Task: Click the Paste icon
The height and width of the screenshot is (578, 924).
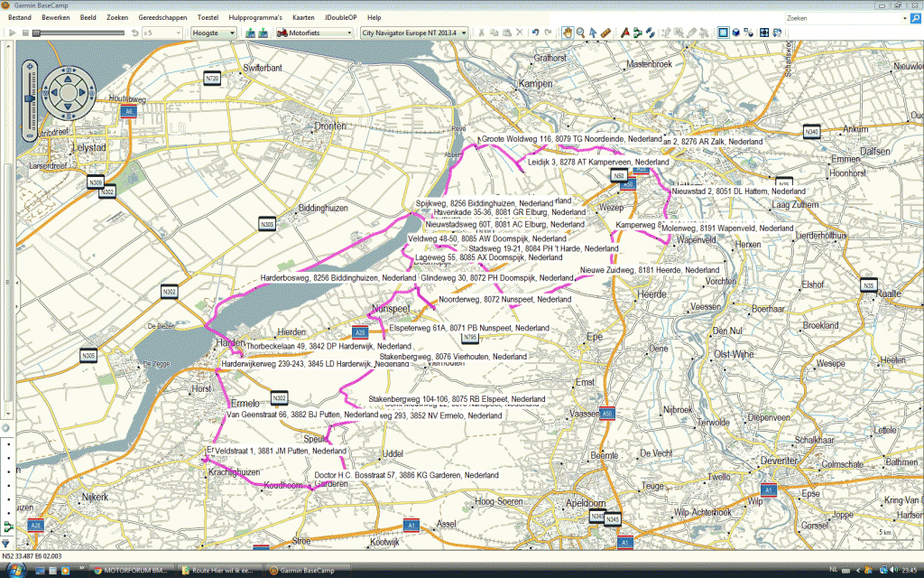Action: pyautogui.click(x=506, y=33)
